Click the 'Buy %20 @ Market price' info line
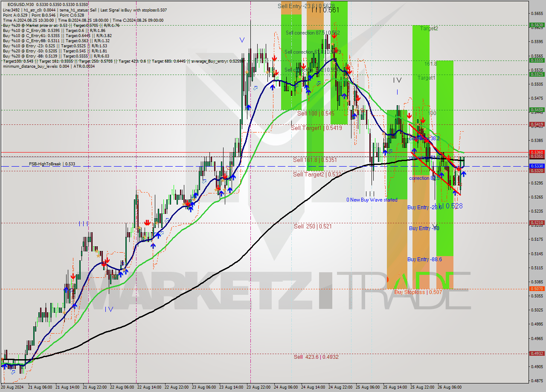This screenshot has width=546, height=392. coord(61,25)
